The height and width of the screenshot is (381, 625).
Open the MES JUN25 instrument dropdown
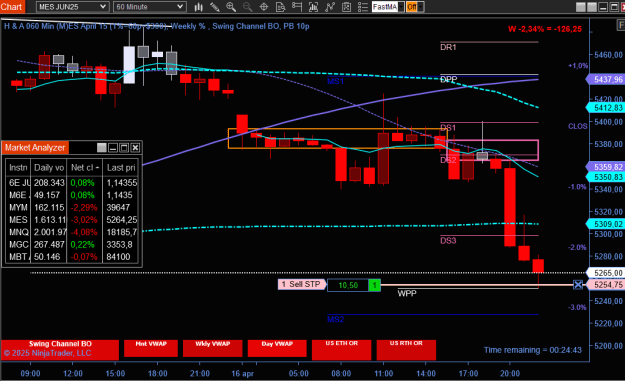pyautogui.click(x=72, y=7)
